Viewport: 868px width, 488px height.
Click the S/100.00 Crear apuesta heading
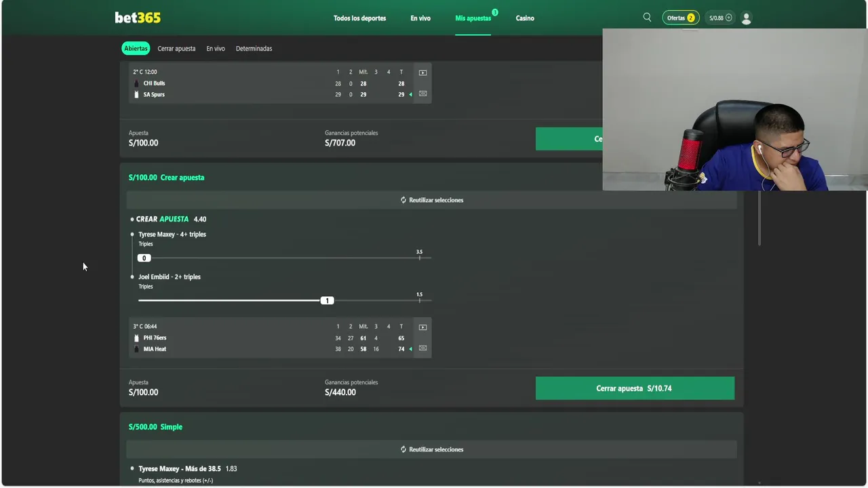coord(166,178)
